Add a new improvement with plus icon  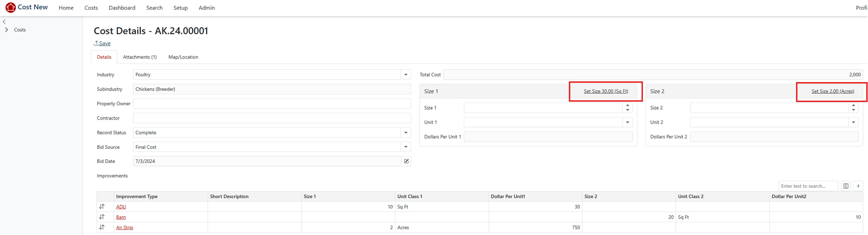pos(858,186)
